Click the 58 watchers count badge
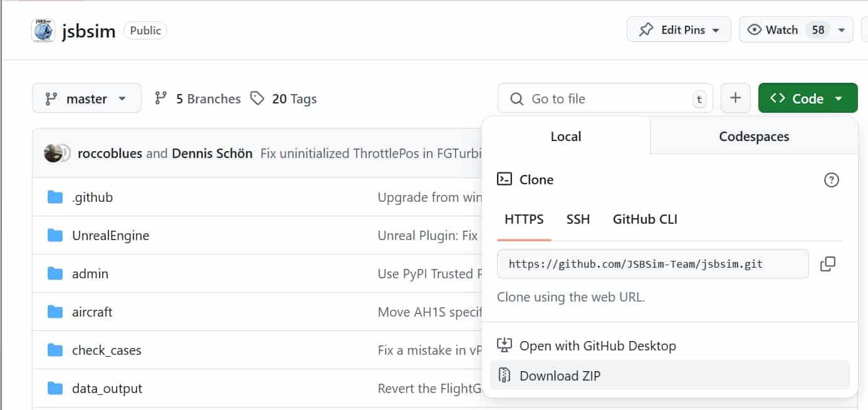 [x=818, y=29]
